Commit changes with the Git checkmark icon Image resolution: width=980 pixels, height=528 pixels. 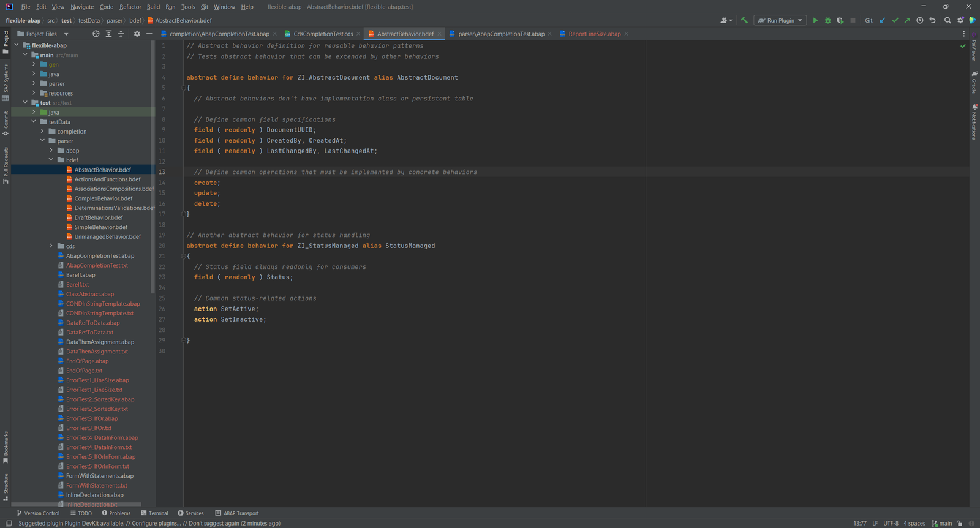pyautogui.click(x=895, y=20)
